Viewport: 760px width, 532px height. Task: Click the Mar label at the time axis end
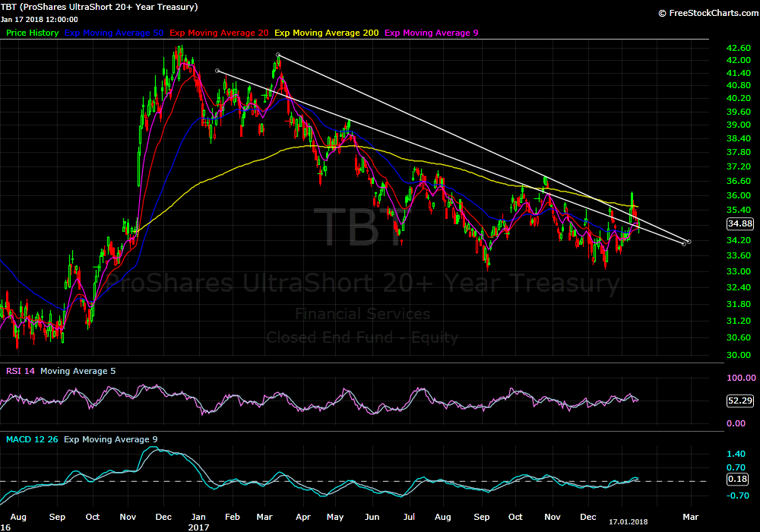[x=691, y=517]
